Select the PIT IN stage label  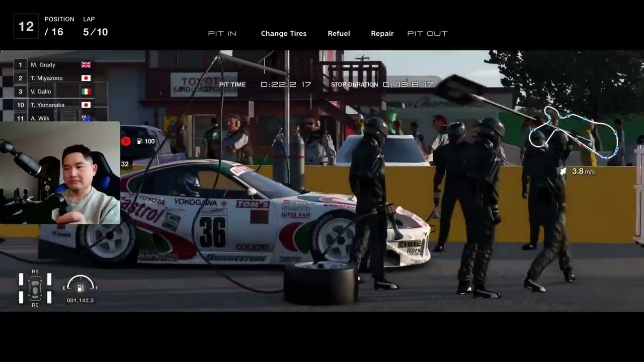tap(222, 33)
